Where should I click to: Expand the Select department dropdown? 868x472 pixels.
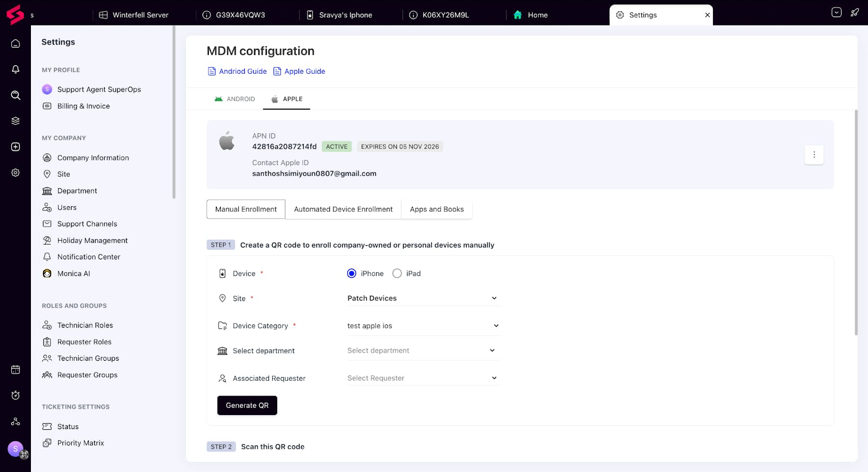(423, 350)
